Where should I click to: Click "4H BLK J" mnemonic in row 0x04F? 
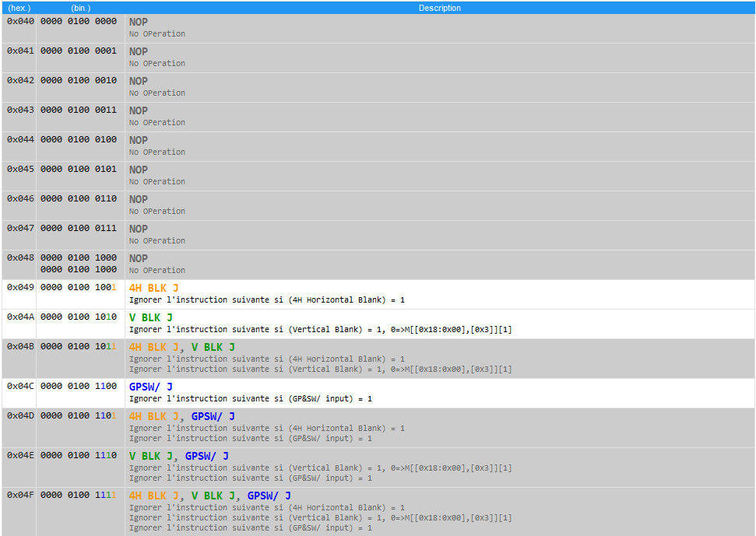coord(154,496)
